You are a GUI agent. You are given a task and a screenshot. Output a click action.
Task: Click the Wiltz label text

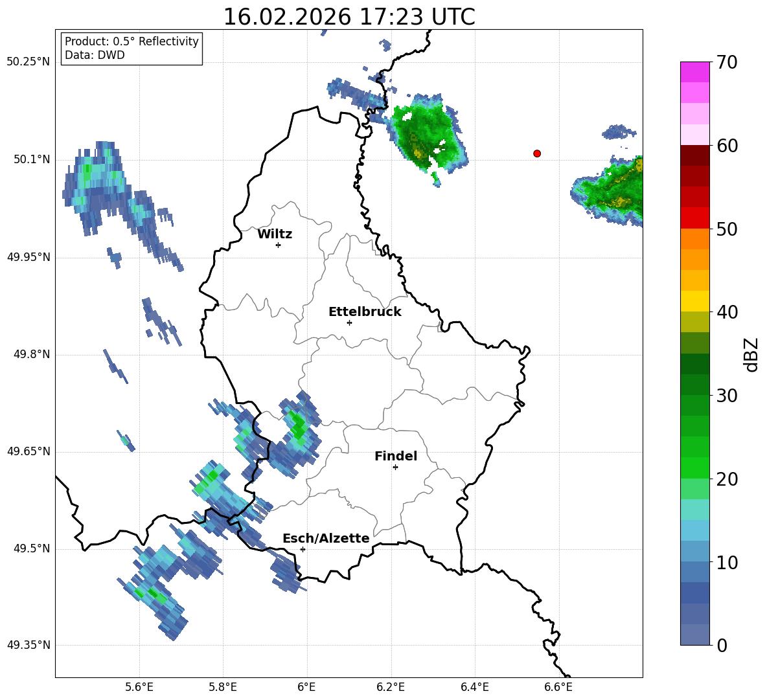point(275,234)
